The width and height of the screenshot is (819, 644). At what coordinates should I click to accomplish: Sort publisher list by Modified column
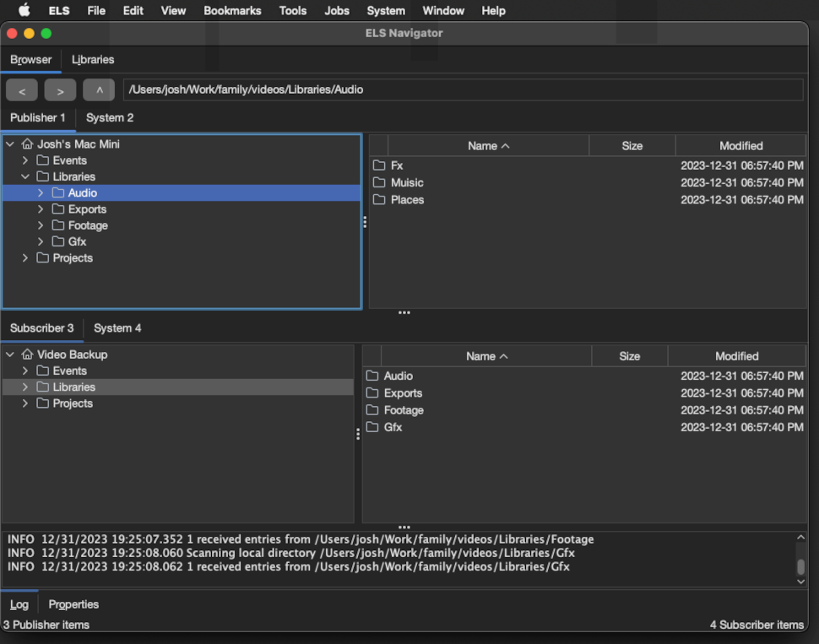[740, 146]
